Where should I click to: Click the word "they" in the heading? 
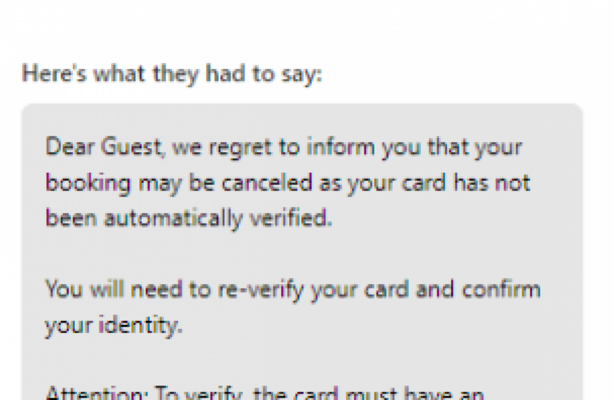click(x=176, y=74)
